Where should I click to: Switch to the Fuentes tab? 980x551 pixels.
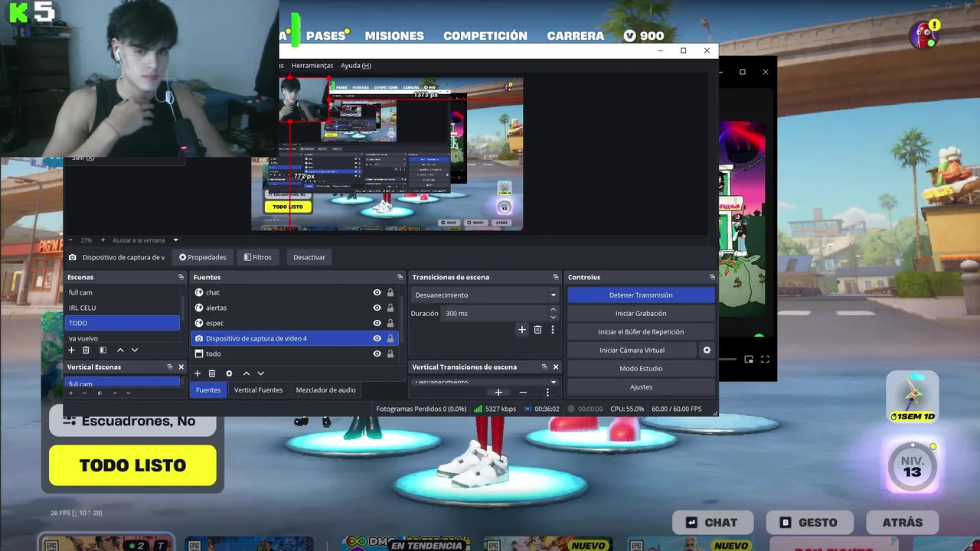[x=208, y=390]
